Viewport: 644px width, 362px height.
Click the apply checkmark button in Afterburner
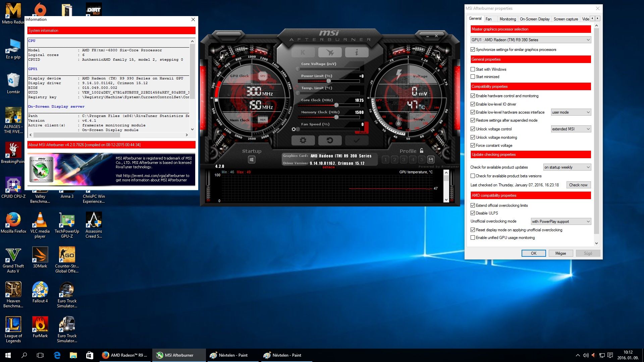357,140
